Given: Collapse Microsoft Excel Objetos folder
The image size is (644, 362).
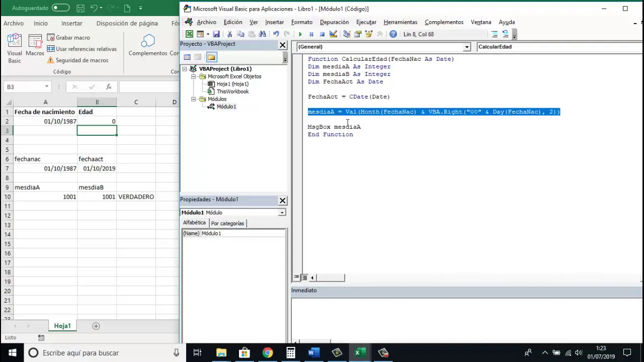Looking at the screenshot, I should point(193,76).
